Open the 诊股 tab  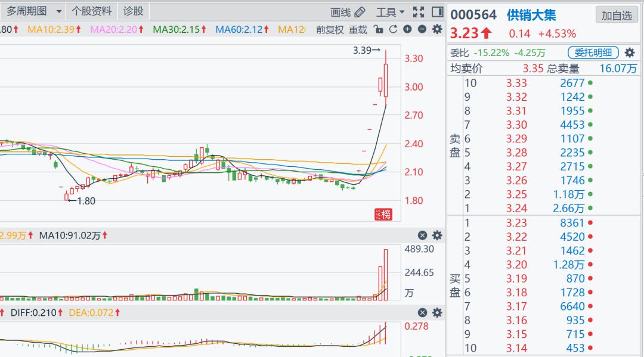click(x=133, y=11)
